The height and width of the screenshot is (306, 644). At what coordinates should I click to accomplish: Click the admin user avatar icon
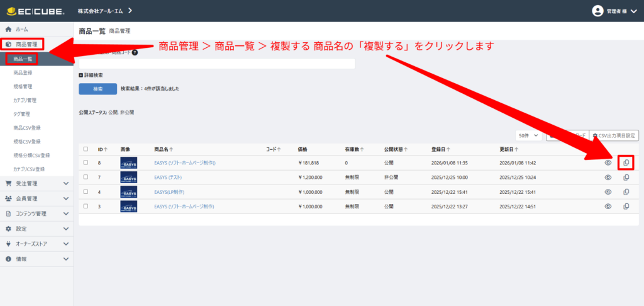pos(598,11)
